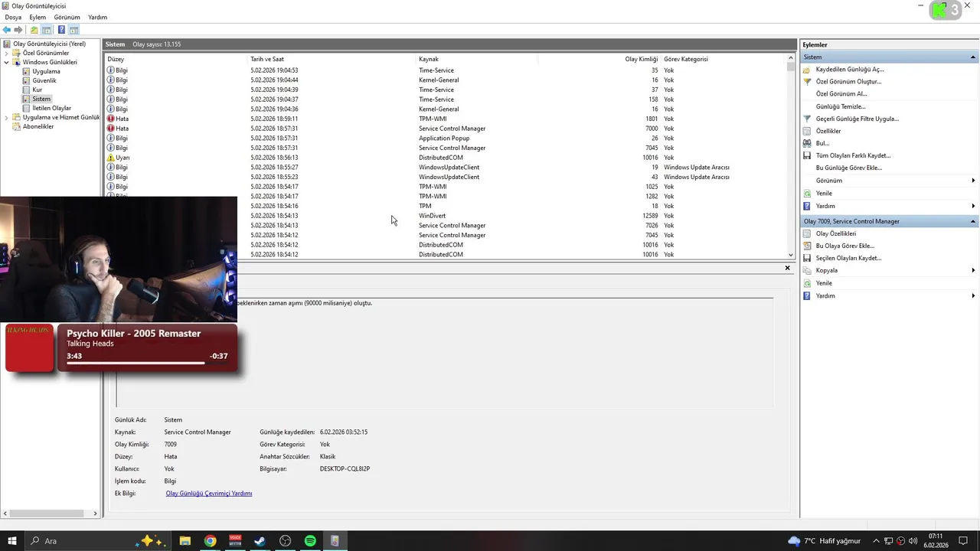Screen dimensions: 980x551
Task: Collapse the 'Windows Günlükleri' tree node
Action: tap(6, 63)
